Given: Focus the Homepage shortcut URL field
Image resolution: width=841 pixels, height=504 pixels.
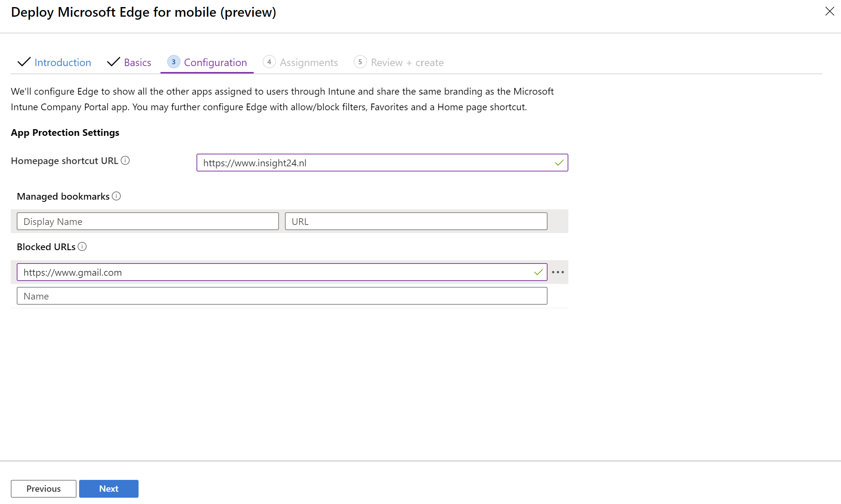Looking at the screenshot, I should pyautogui.click(x=375, y=163).
